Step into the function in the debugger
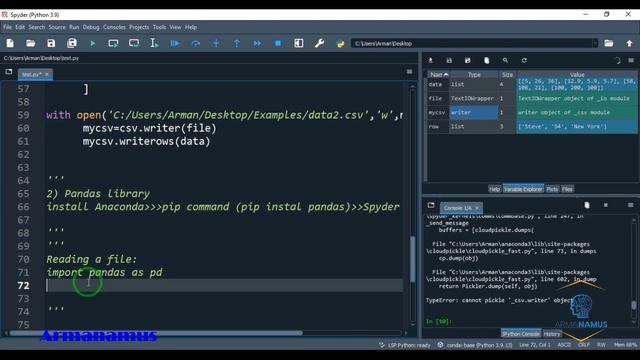The width and height of the screenshot is (640, 360). [216, 43]
